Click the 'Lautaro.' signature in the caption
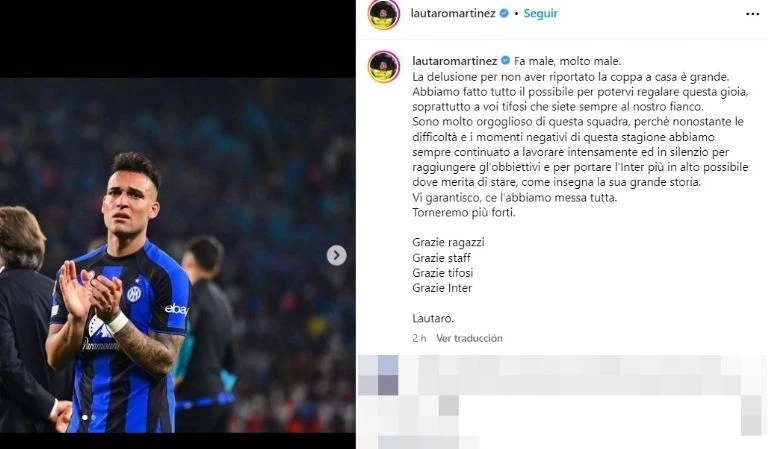The height and width of the screenshot is (449, 768). point(433,318)
